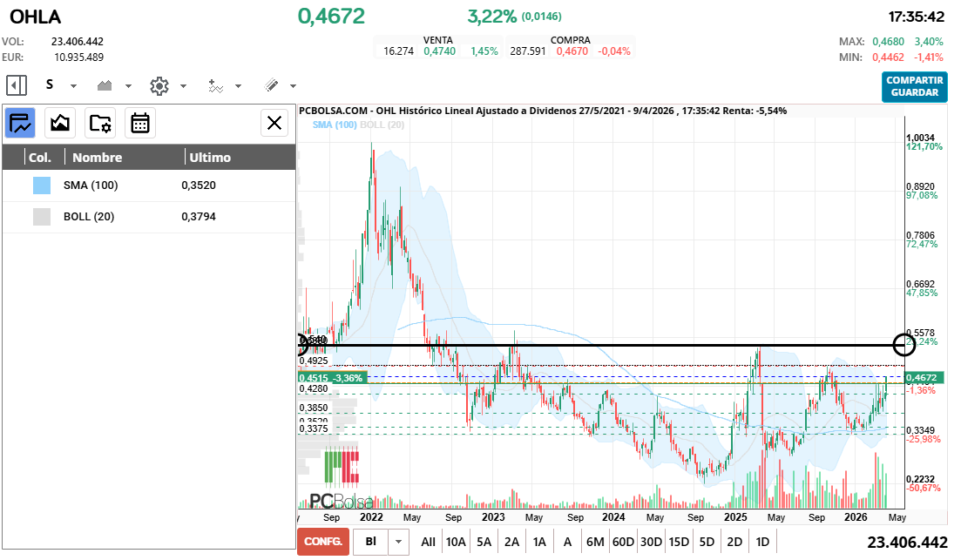Open the calendar icon in panel
961x560 pixels.
(x=140, y=123)
